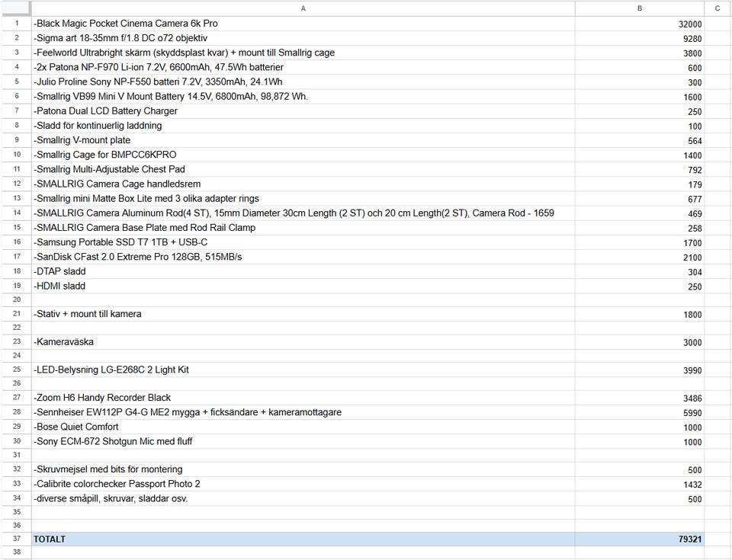This screenshot has height=560, width=732.
Task: Select the HDMI sladd cell
Action: pyautogui.click(x=303, y=286)
